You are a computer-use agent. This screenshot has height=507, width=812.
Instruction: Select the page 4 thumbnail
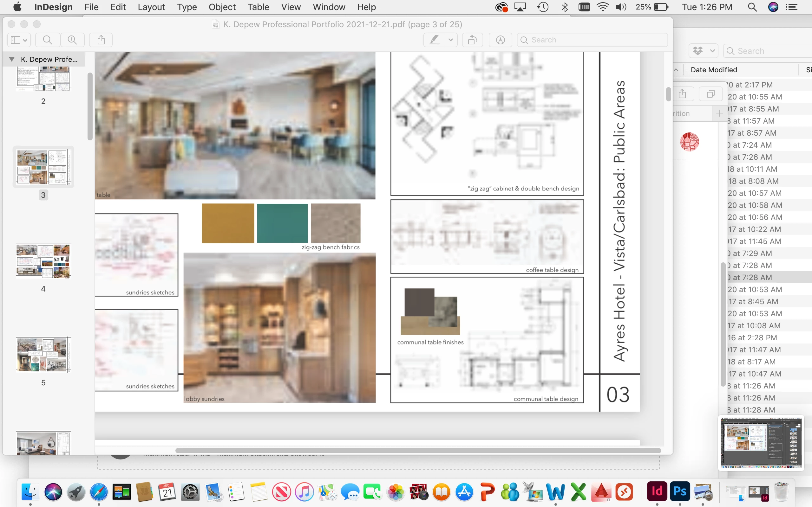pos(43,261)
